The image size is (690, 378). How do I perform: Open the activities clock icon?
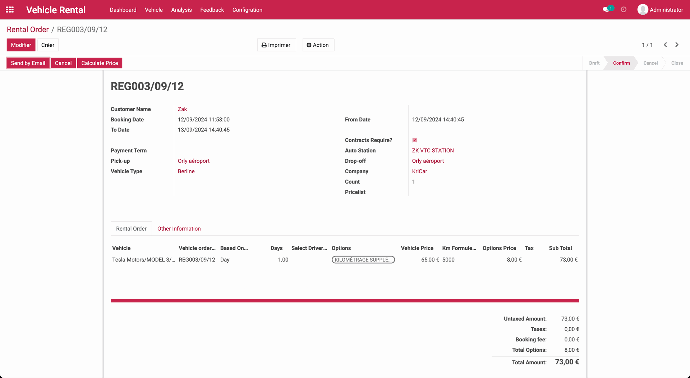624,9
